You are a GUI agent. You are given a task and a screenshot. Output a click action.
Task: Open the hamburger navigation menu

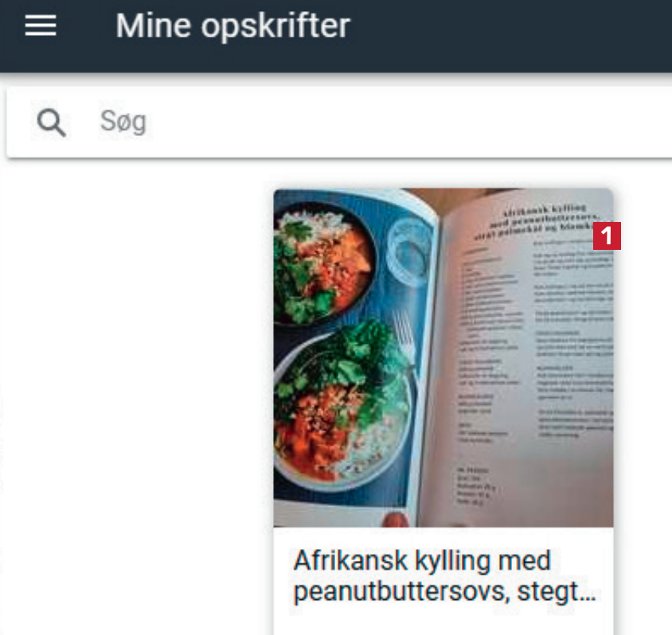tap(41, 25)
